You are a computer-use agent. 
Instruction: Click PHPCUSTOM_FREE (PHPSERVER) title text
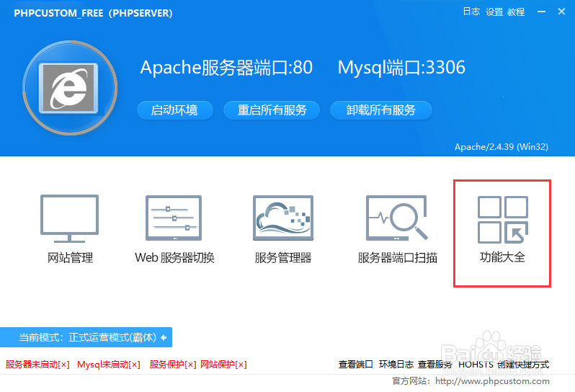point(93,13)
